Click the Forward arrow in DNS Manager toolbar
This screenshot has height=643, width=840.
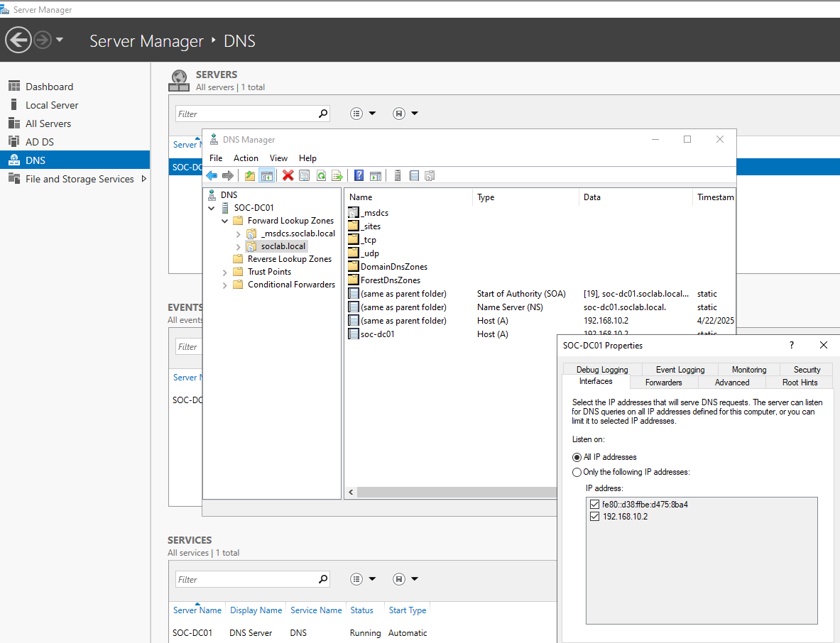228,175
